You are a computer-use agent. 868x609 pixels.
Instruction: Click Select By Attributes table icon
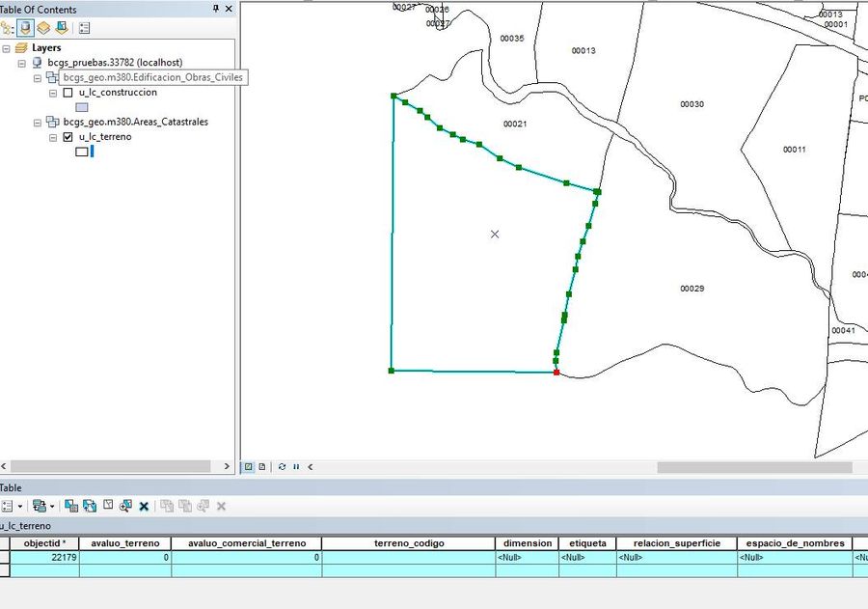point(71,506)
